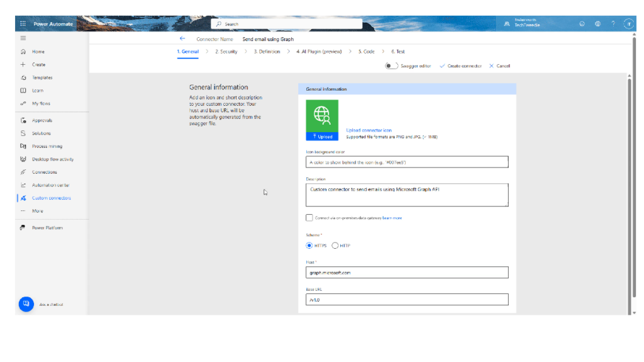Switch to the 2. Security tab
Viewport: 644px width, 362px height.
click(x=226, y=52)
